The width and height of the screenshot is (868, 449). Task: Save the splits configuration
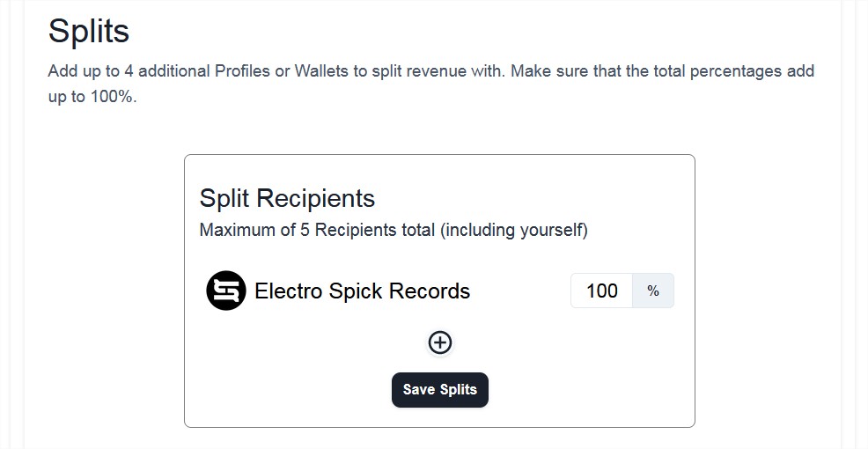440,390
